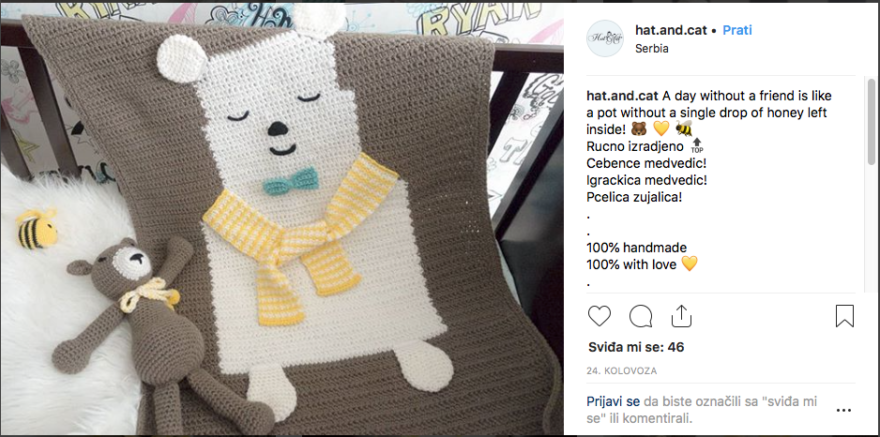Open the hat.and.cat profile avatar
This screenshot has height=437, width=880.
click(605, 38)
